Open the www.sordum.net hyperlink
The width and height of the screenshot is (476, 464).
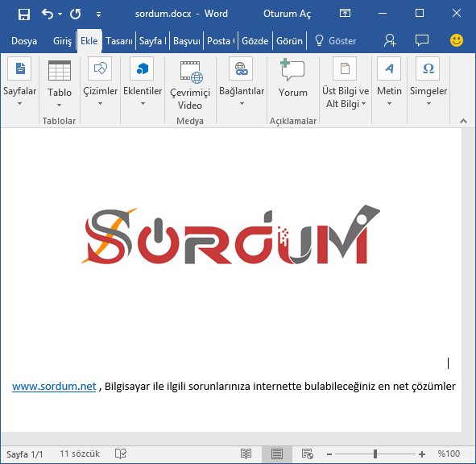(x=54, y=386)
